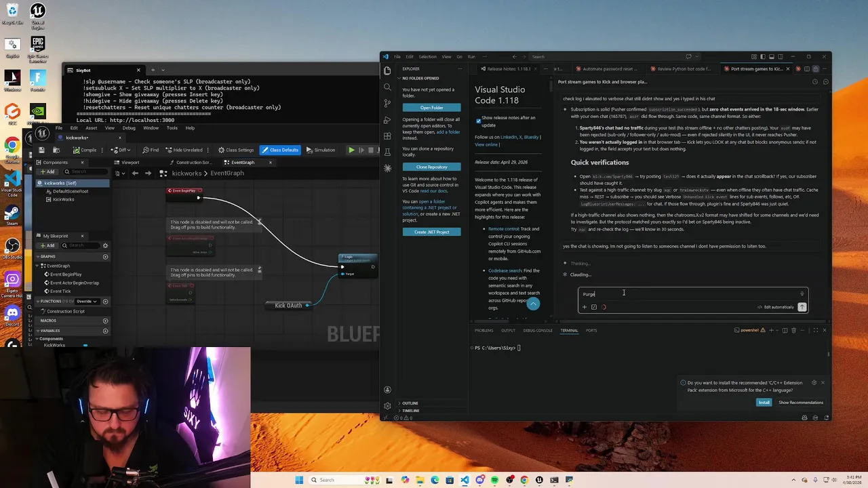Click Play button in Unreal toolbar

click(351, 150)
